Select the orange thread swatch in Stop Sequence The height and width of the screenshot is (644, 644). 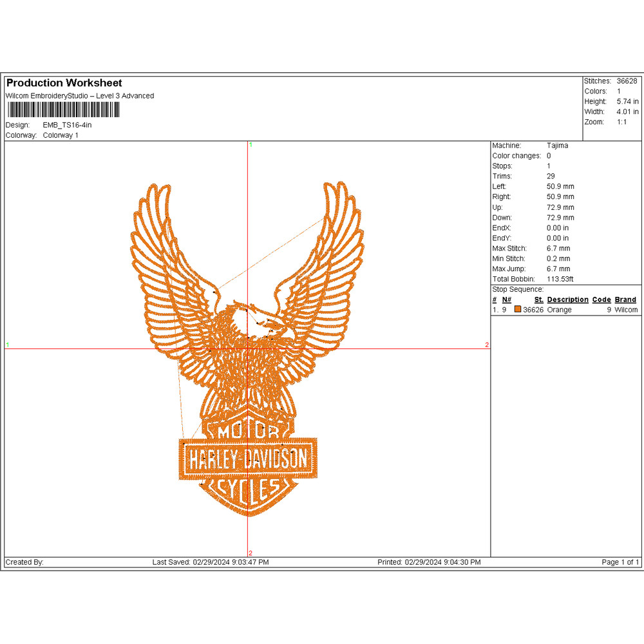pyautogui.click(x=517, y=310)
